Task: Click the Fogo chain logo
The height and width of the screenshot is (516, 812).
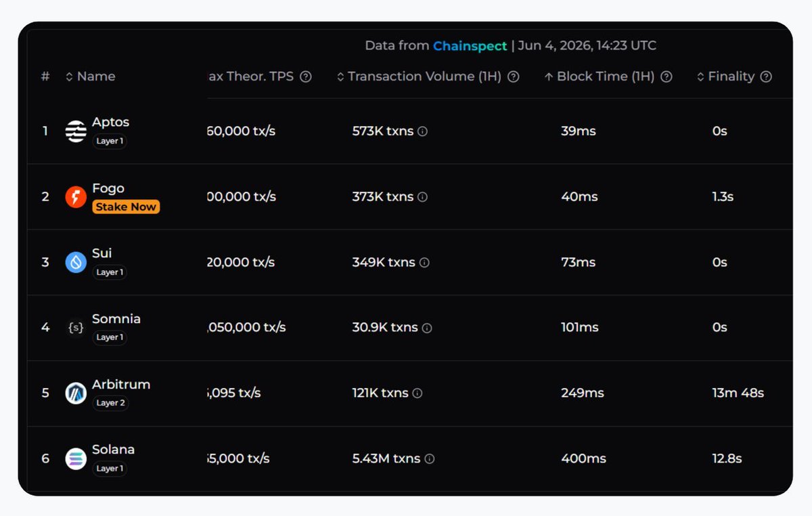Action: 76,196
